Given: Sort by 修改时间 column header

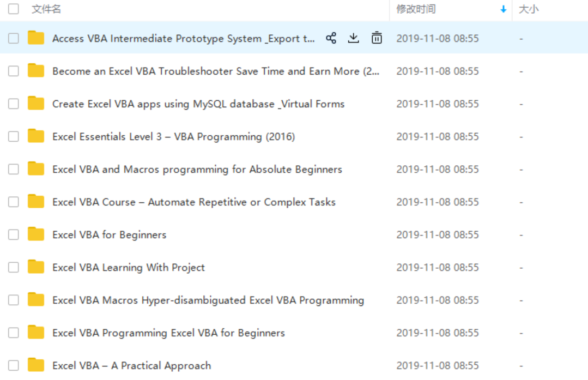Looking at the screenshot, I should pos(416,9).
